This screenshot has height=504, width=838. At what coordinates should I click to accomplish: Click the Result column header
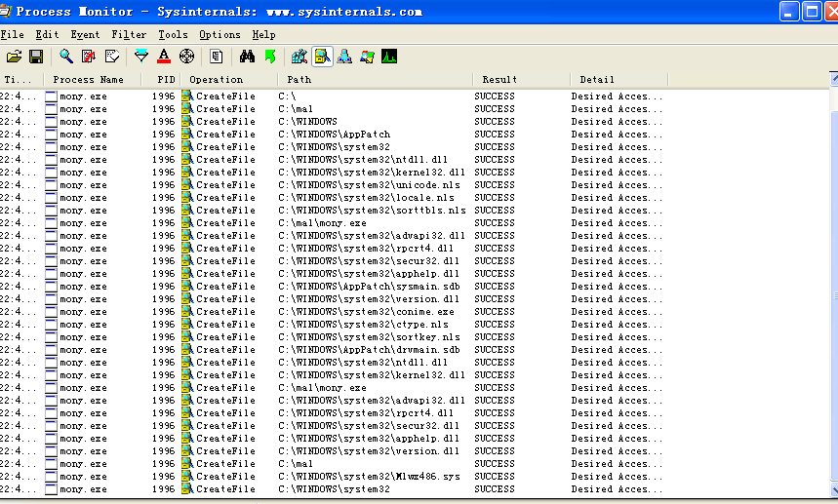(x=522, y=80)
